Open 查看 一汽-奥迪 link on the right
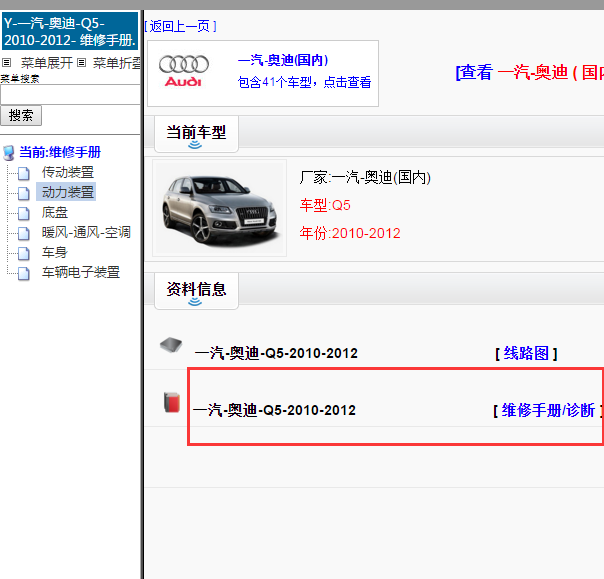The image size is (604, 579). [x=530, y=72]
